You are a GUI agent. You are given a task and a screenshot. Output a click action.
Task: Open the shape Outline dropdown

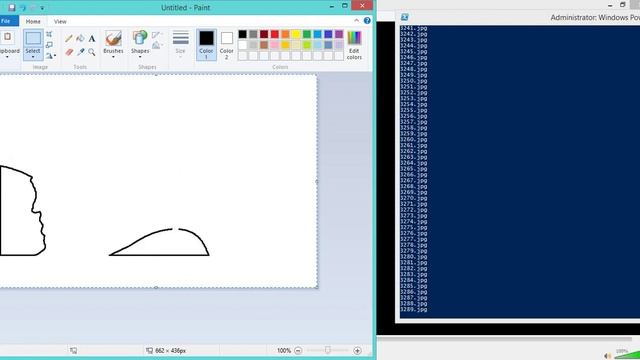157,36
